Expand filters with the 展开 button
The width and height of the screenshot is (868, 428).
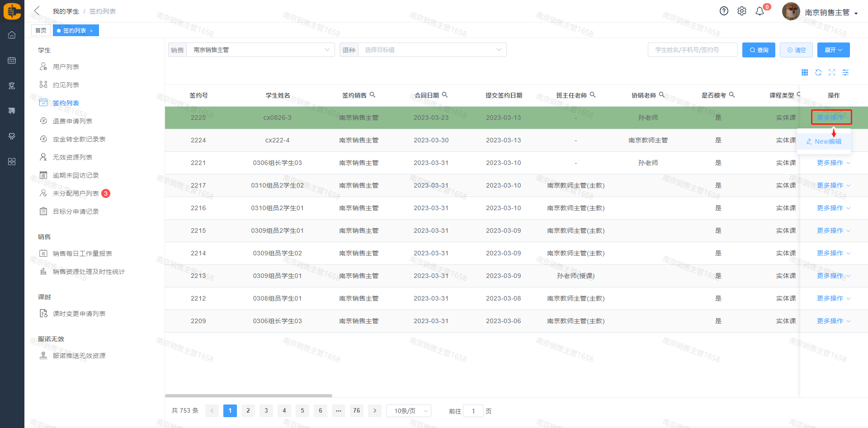tap(833, 50)
